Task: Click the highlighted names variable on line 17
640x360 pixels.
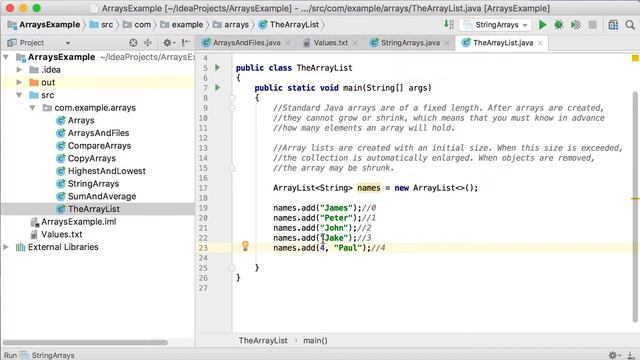Action: [x=369, y=188]
